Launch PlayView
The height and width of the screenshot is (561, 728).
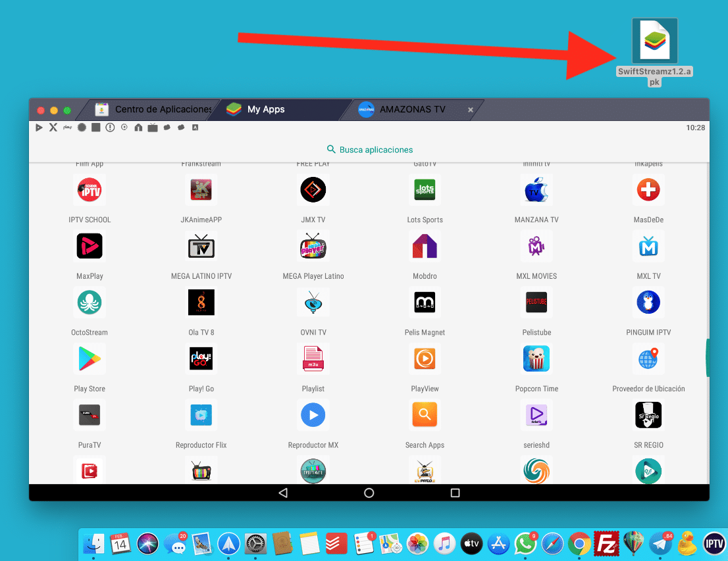[425, 358]
